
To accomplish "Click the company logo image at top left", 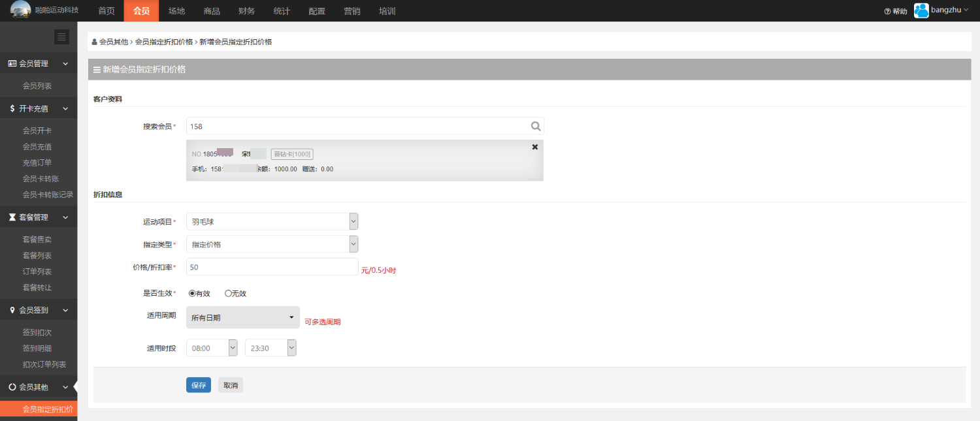I will pos(20,10).
